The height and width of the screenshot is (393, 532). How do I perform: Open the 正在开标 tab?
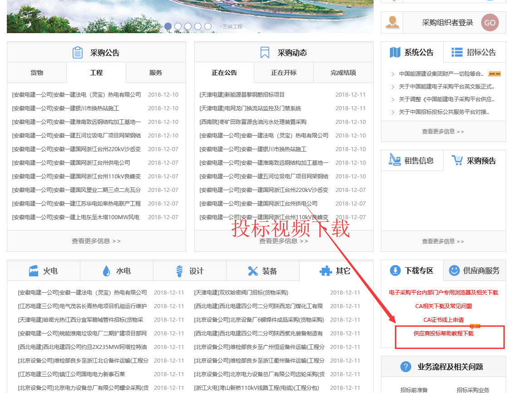(284, 73)
